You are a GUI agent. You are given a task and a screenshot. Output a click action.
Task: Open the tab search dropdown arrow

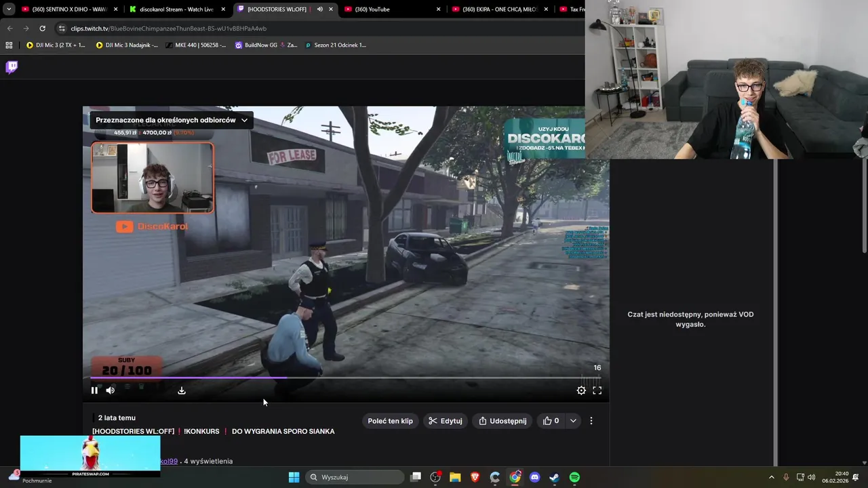(8, 9)
